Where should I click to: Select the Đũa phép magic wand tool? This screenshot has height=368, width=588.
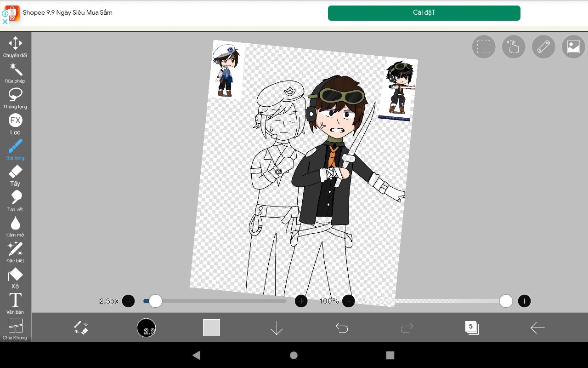tap(15, 73)
